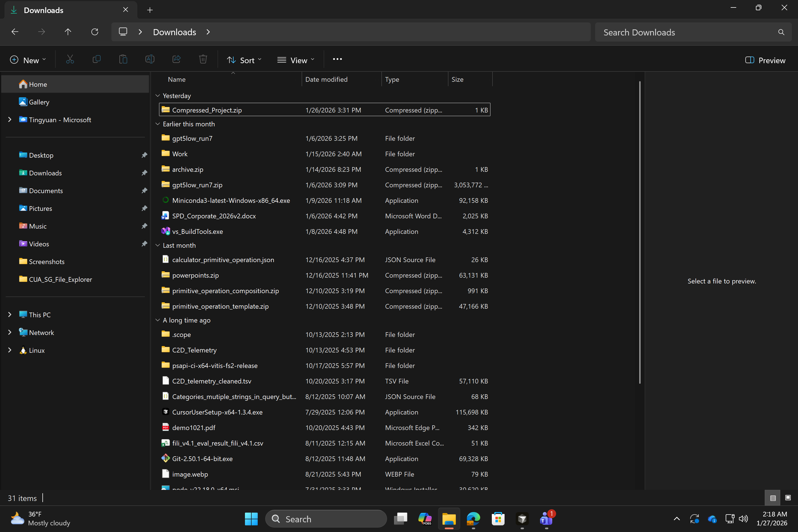Open See more three-dots menu
Screen dimensions: 798x532
click(x=337, y=59)
